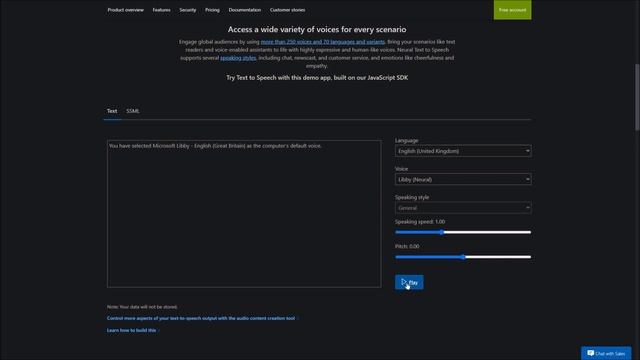Click 'Note: Your data will not be stored' text
Viewport: 640px width, 360px height.
point(142,307)
